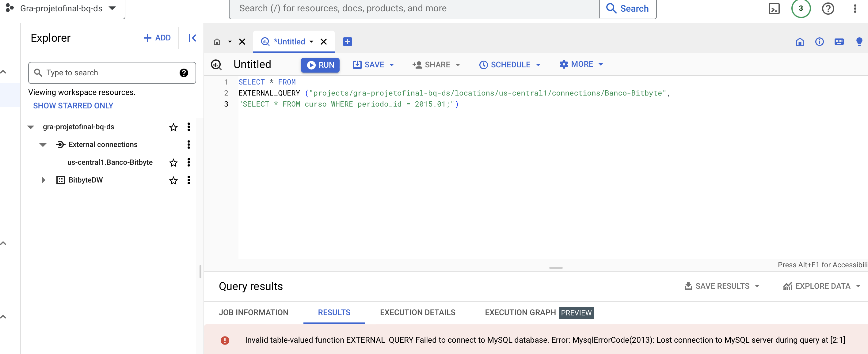Click the lightbulb tips icon
This screenshot has width=868, height=354.
(859, 42)
